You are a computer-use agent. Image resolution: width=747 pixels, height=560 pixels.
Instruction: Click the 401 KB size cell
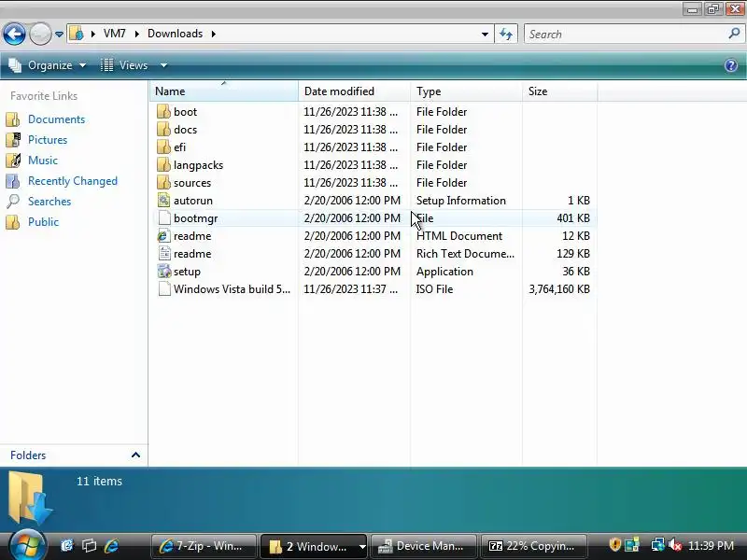pyautogui.click(x=573, y=218)
